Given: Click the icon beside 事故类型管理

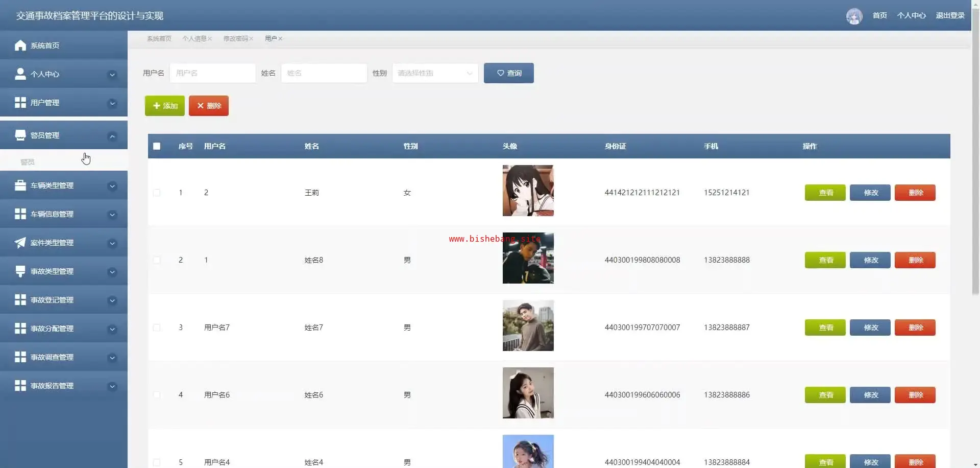Looking at the screenshot, I should (x=20, y=271).
